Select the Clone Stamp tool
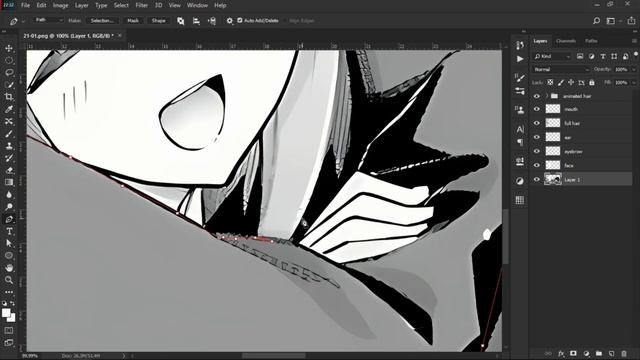Viewport: 640px width, 360px height. 9,146
